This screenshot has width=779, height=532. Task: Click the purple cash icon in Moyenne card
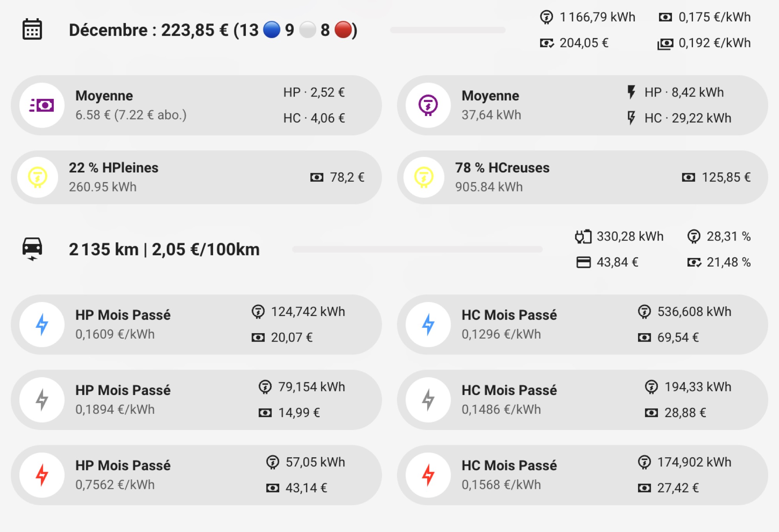click(x=42, y=105)
